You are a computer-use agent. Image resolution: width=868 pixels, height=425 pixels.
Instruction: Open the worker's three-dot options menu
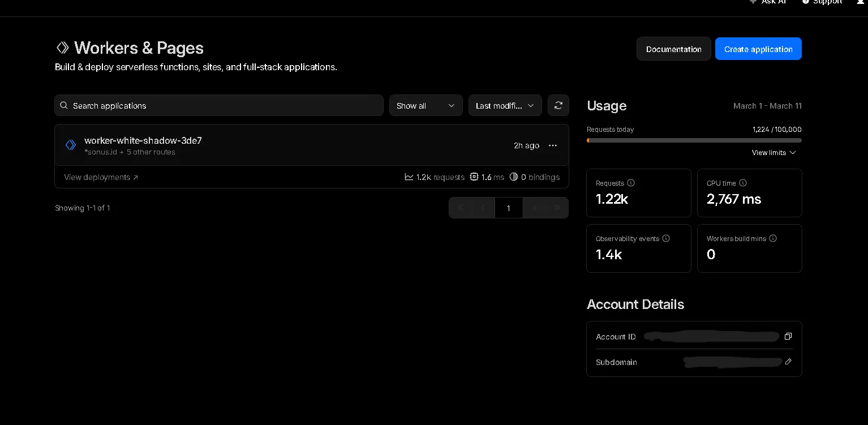pos(552,145)
